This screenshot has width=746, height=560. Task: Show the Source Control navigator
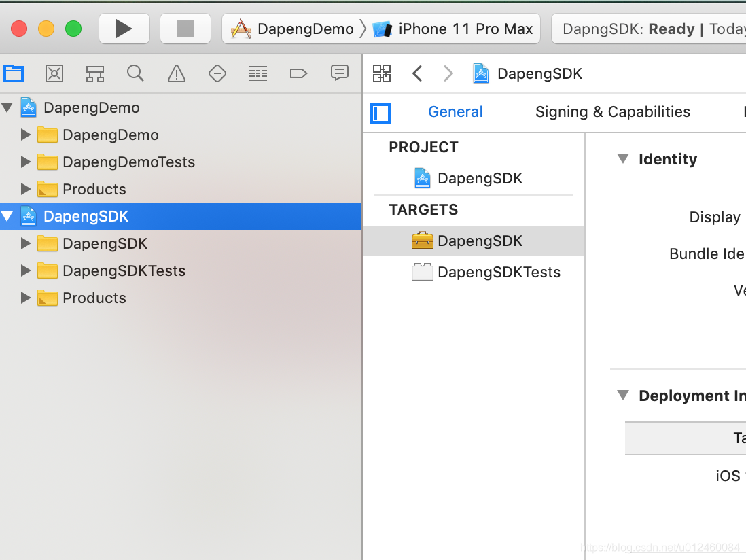click(x=54, y=74)
